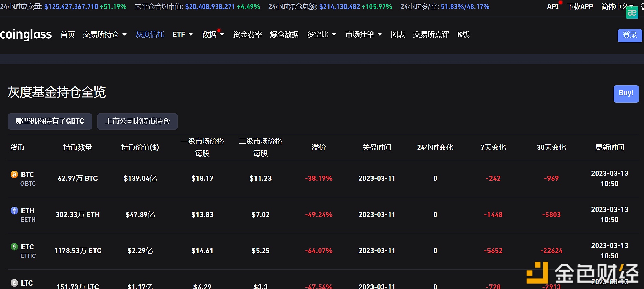Image resolution: width=644 pixels, height=289 pixels.
Task: Click the Buy! button
Action: click(x=626, y=94)
